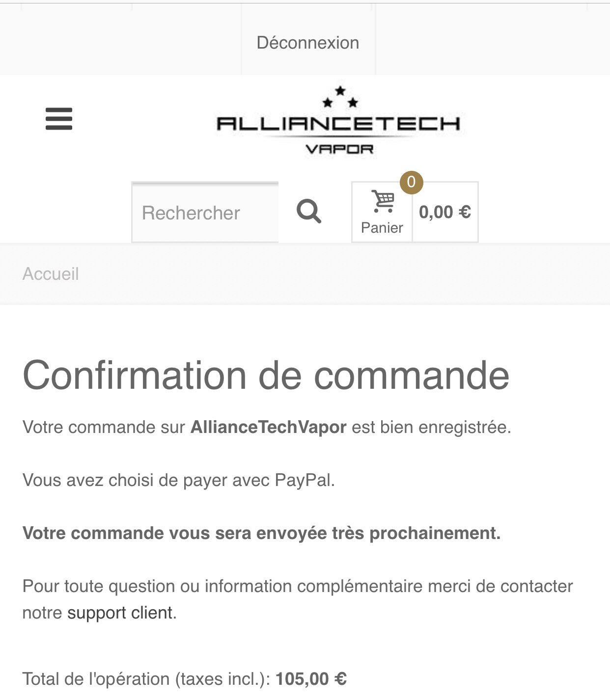
Task: Click the cart item count badge
Action: (x=411, y=182)
